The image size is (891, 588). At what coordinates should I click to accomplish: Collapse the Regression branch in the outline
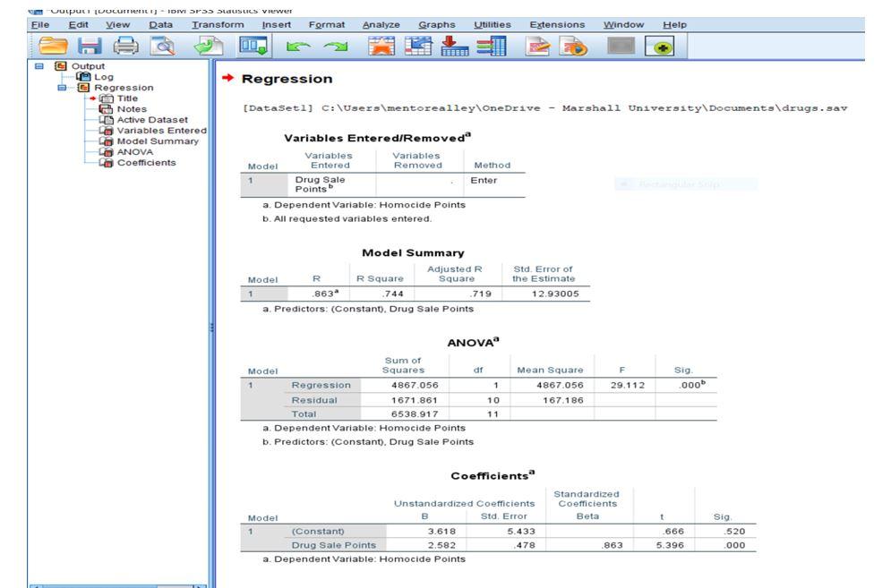(60, 88)
